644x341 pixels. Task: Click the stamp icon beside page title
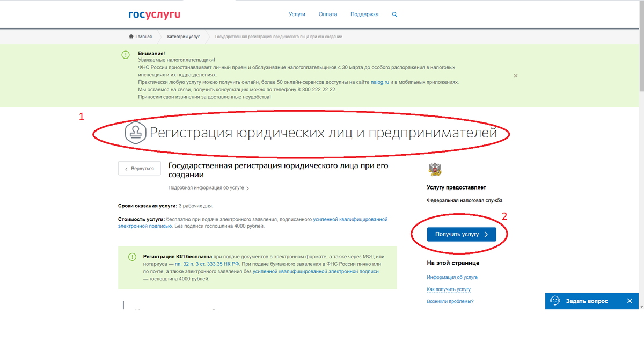coord(135,133)
